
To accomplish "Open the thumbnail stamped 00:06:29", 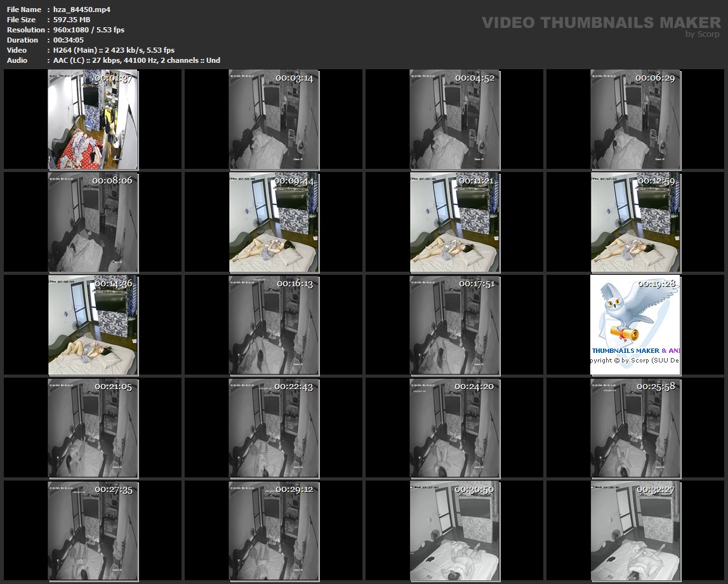I will (635, 119).
